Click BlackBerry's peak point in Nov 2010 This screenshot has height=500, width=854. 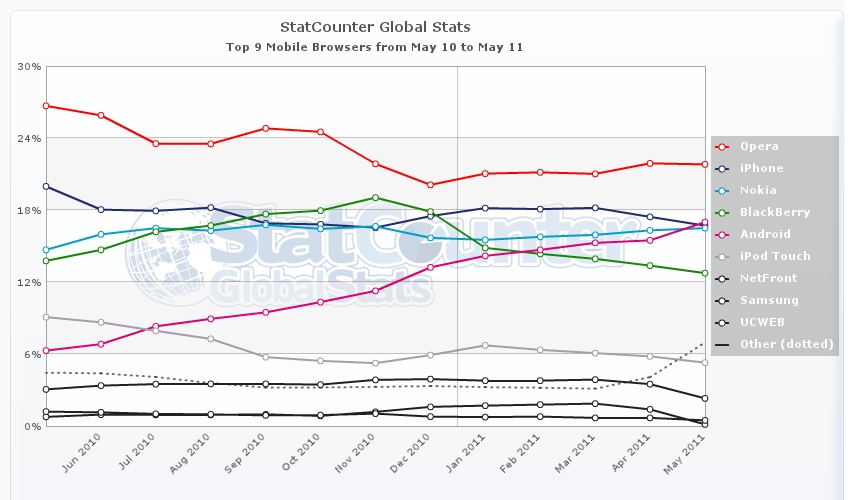click(375, 197)
